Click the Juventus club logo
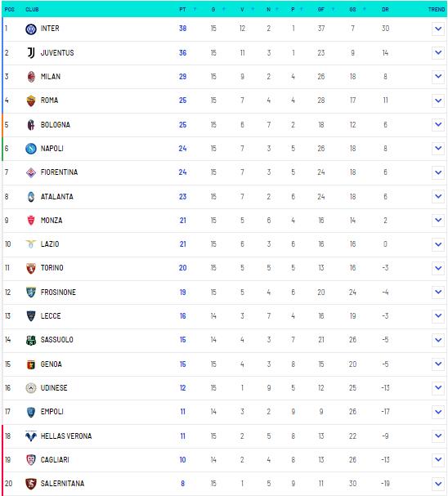The image size is (448, 496). click(31, 53)
